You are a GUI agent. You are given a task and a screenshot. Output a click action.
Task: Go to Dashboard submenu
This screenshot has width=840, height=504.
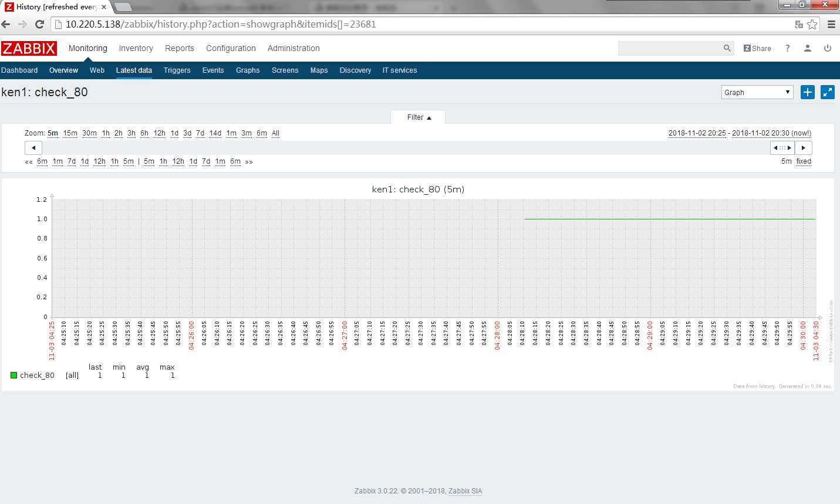pyautogui.click(x=19, y=70)
